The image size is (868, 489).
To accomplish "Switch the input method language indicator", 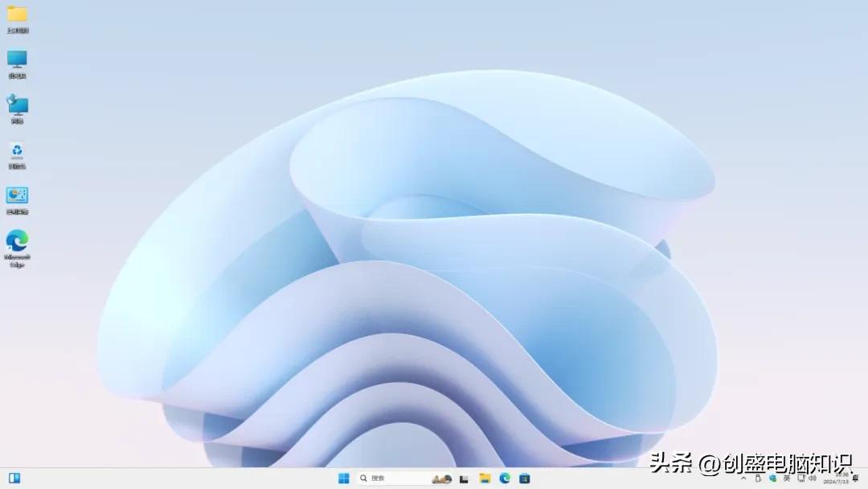I will pos(785,478).
